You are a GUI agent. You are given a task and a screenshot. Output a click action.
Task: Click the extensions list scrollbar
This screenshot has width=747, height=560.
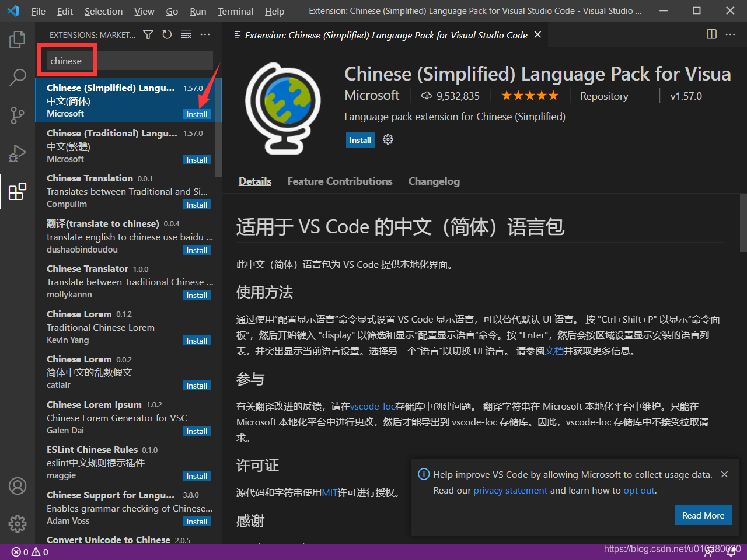coord(218,128)
